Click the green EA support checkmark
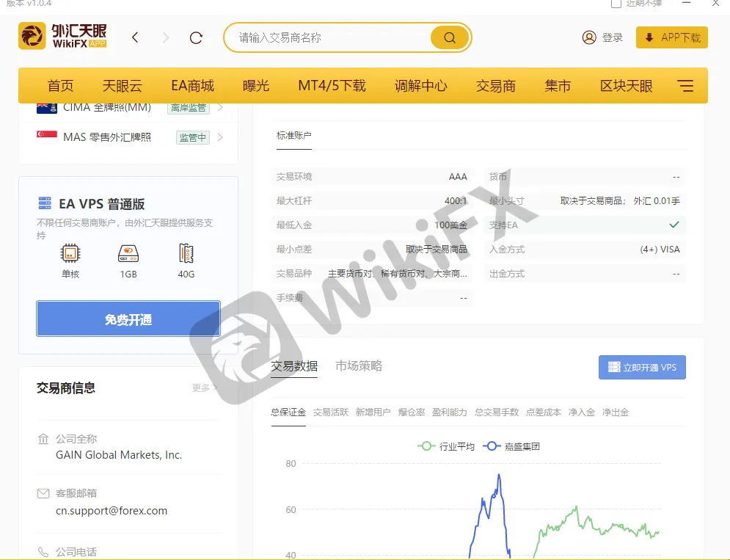 (674, 225)
